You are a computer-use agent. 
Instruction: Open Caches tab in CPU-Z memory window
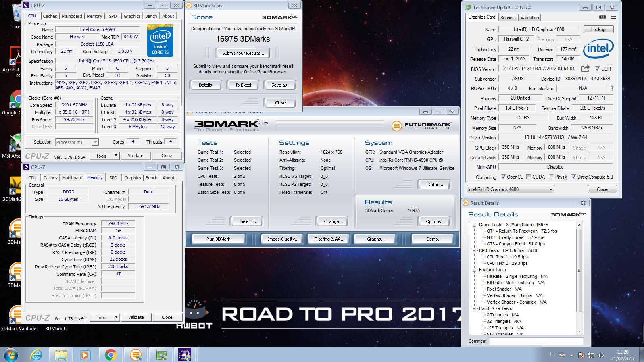[x=50, y=178]
